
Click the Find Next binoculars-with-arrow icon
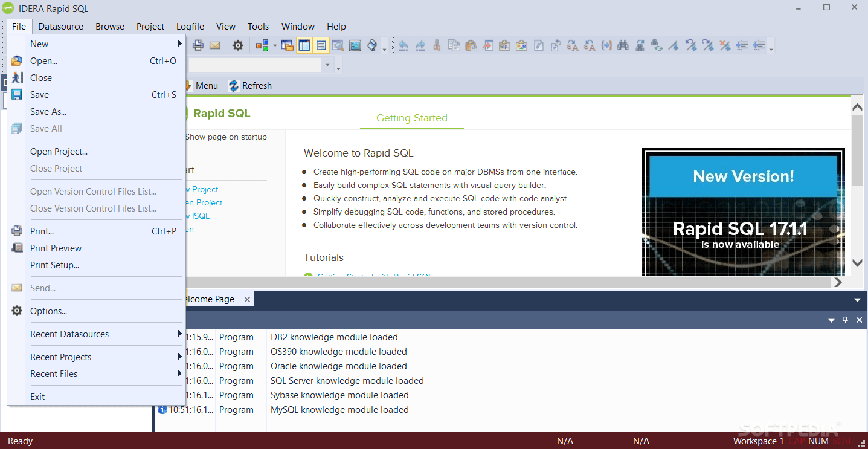click(640, 45)
